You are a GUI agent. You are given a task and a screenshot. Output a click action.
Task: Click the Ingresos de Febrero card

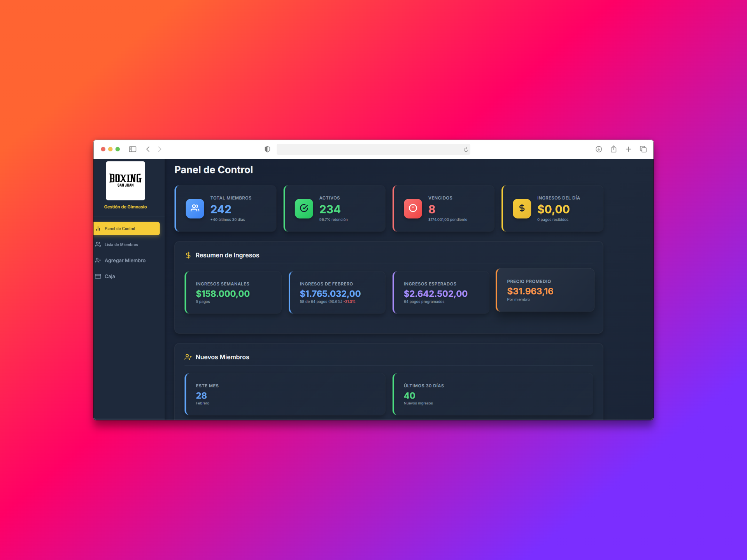click(x=337, y=292)
